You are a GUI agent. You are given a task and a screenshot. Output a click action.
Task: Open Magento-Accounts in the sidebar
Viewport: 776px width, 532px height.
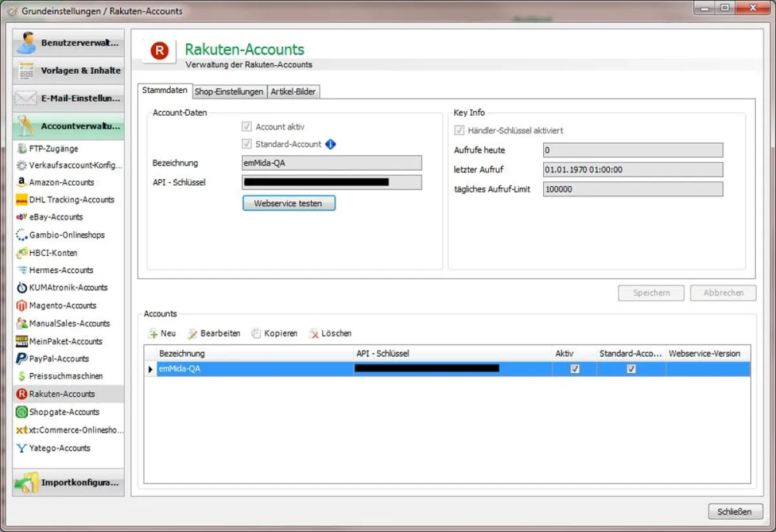pyautogui.click(x=62, y=306)
